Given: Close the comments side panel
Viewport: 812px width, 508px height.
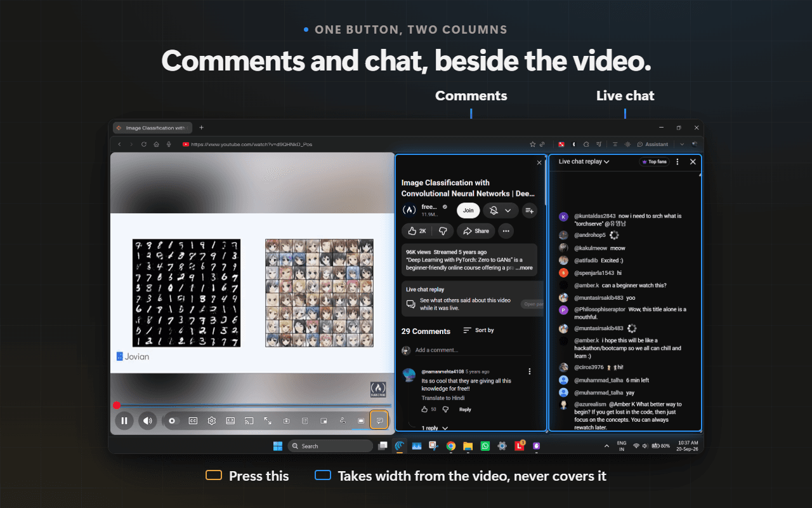Looking at the screenshot, I should click(539, 163).
